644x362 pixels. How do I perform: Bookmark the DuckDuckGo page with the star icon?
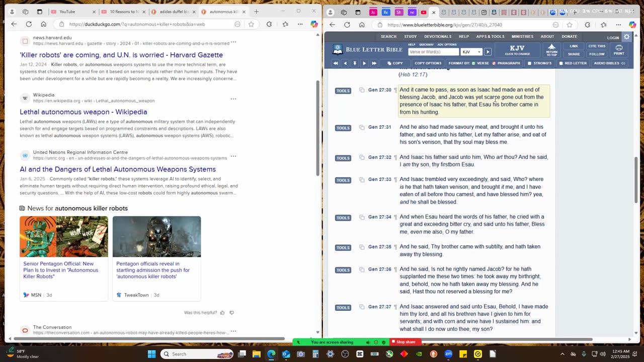click(251, 24)
